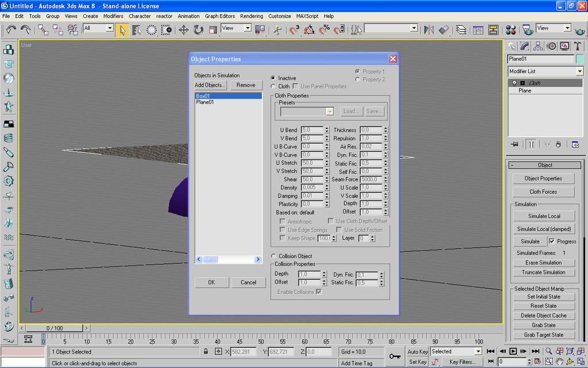Choose the Select and Rotate tool
588x368 pixels.
pyautogui.click(x=198, y=30)
